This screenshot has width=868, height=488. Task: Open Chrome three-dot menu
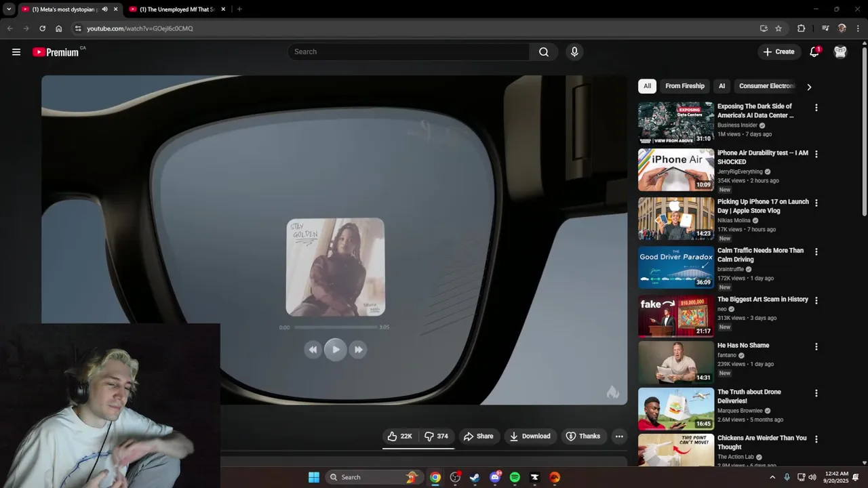coord(858,28)
